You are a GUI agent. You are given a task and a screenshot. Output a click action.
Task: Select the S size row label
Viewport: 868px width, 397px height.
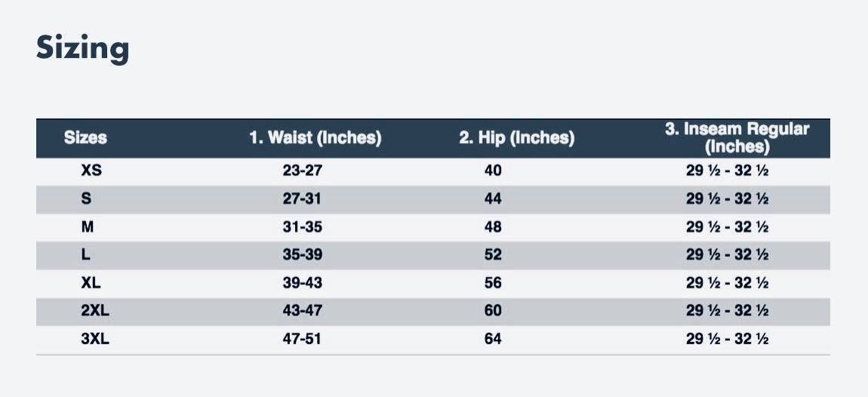(x=86, y=198)
